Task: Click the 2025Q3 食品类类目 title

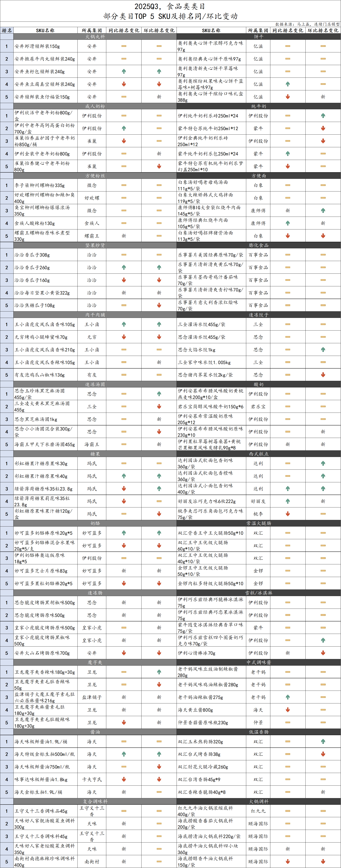Action: click(170, 6)
